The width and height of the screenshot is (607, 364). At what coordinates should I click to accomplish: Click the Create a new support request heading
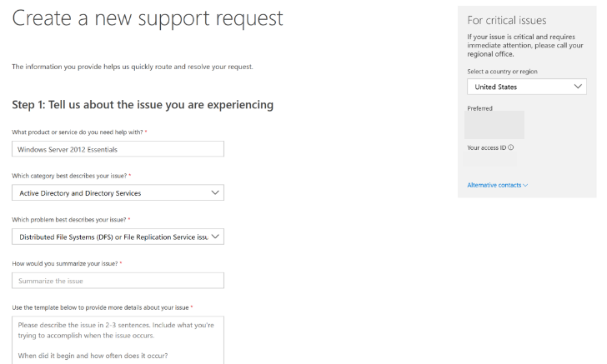148,18
